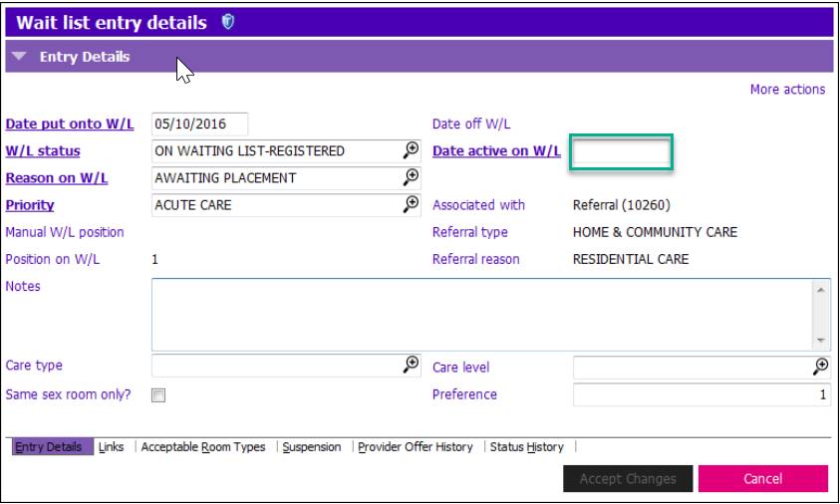
Task: Tick the Same sex room only checkbox
Action: (x=158, y=395)
